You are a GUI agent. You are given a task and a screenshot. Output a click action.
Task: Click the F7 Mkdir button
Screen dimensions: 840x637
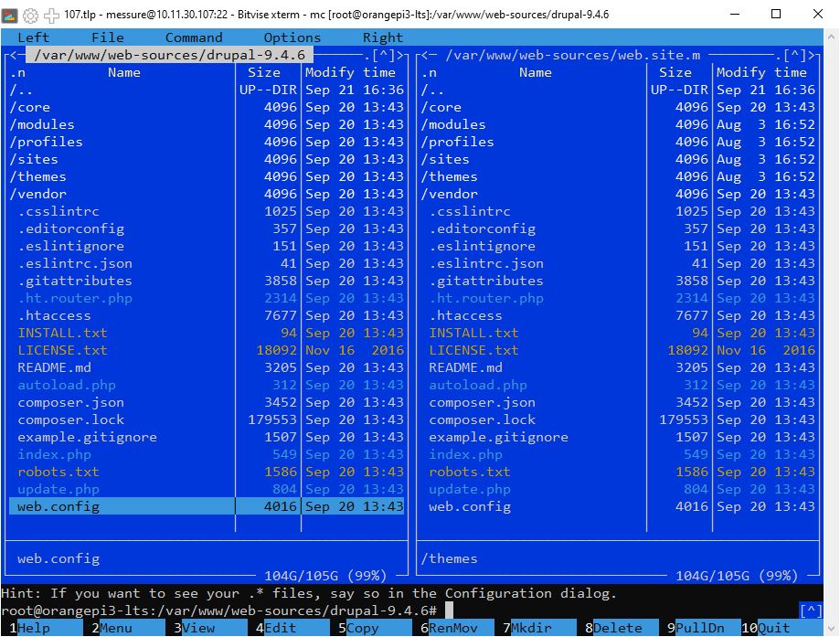coord(540,628)
